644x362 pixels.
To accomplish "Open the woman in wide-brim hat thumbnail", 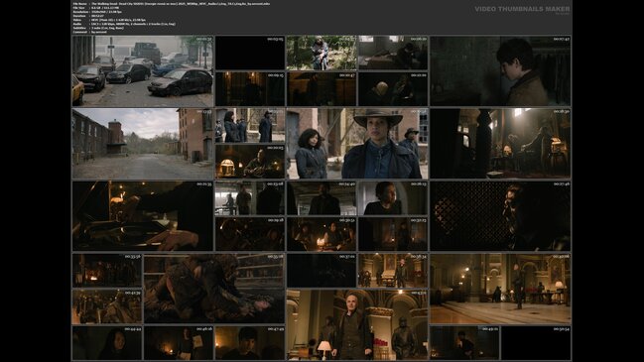I will pos(357,144).
